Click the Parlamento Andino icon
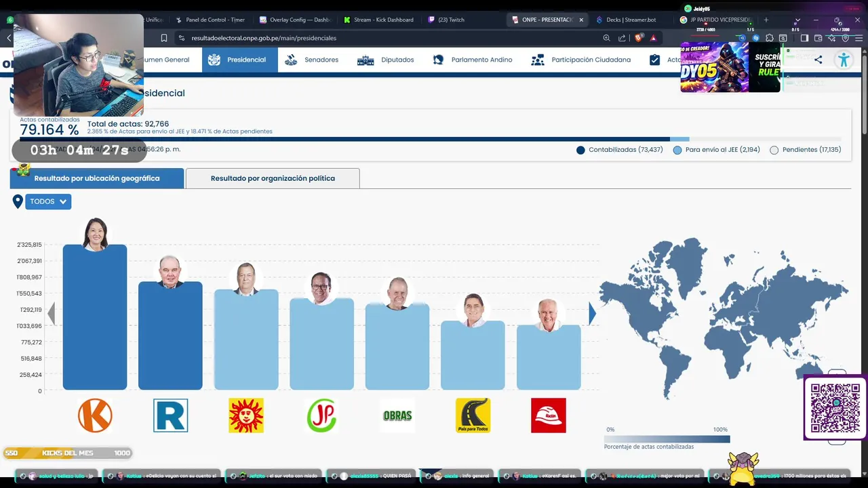 pyautogui.click(x=439, y=60)
